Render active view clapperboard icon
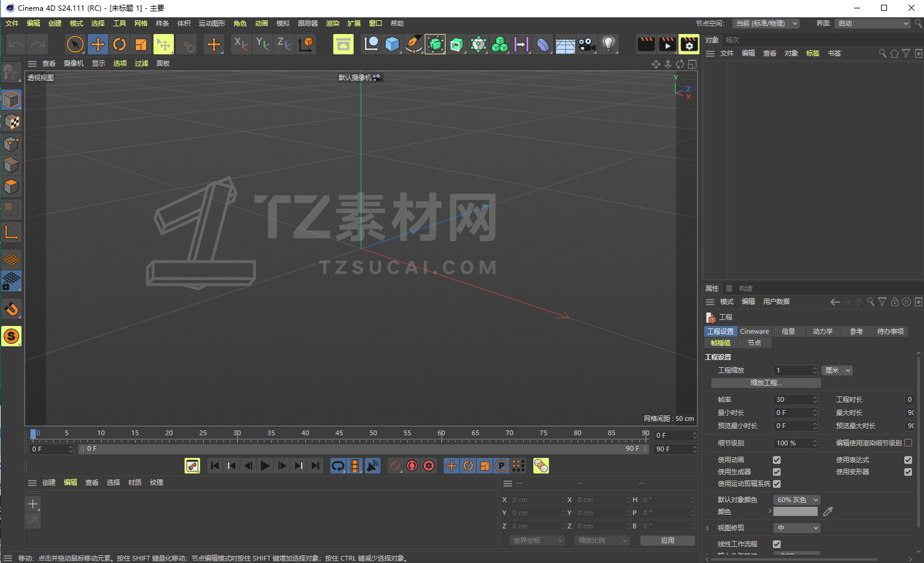The width and height of the screenshot is (924, 563). [x=646, y=44]
